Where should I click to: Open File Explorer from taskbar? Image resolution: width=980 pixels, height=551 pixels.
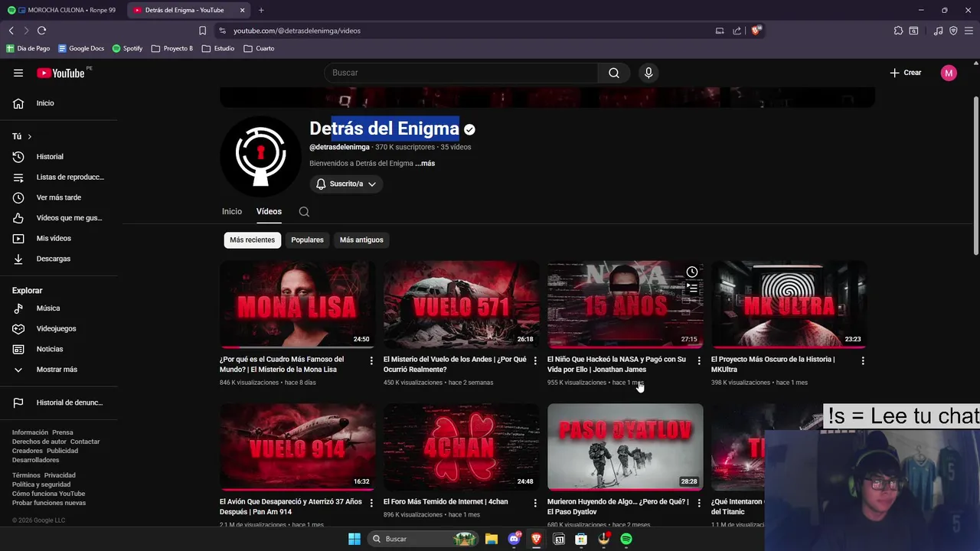coord(492,539)
